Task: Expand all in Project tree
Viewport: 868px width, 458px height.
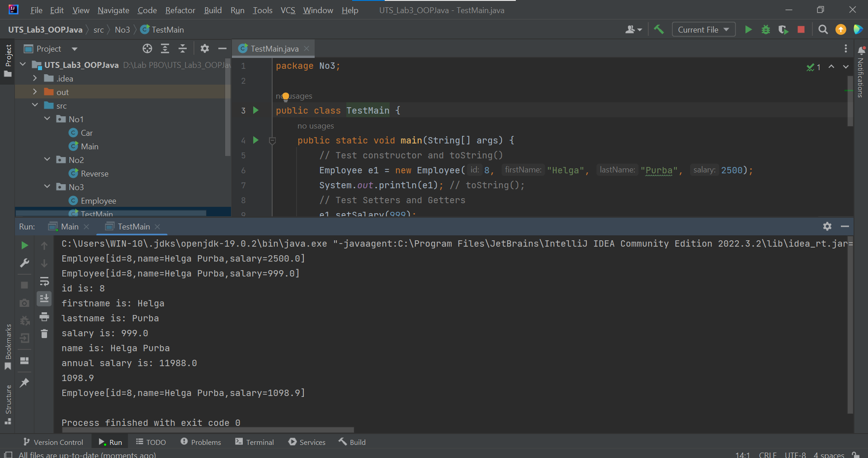Action: click(165, 48)
